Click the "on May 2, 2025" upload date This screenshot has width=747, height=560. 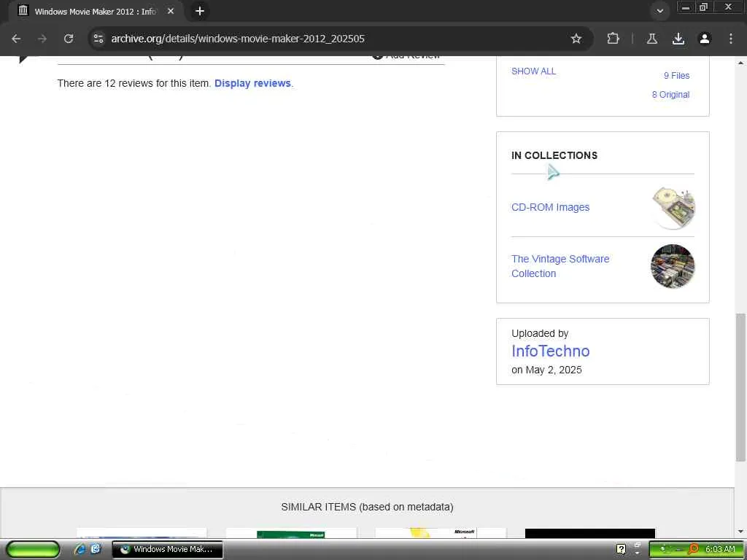click(546, 370)
